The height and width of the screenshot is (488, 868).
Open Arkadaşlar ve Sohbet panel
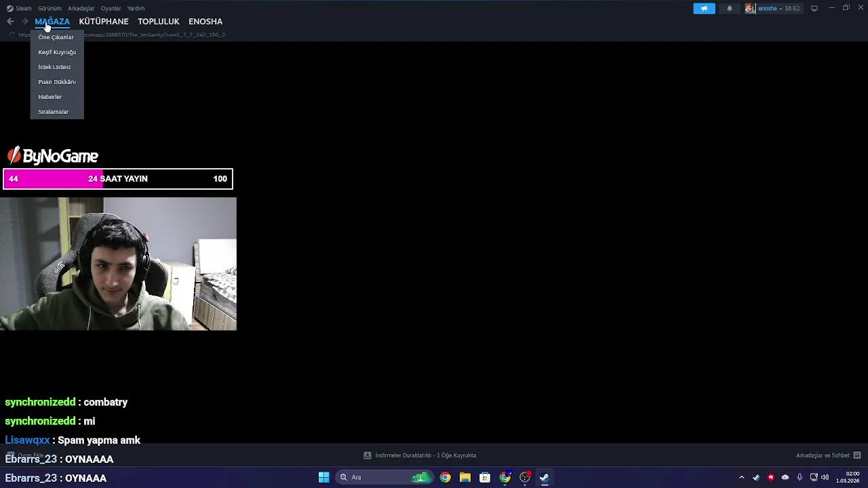[x=823, y=455]
